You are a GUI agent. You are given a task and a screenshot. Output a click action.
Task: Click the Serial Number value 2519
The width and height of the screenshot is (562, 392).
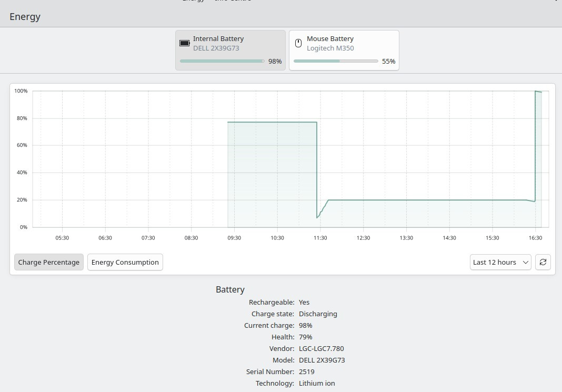point(306,371)
